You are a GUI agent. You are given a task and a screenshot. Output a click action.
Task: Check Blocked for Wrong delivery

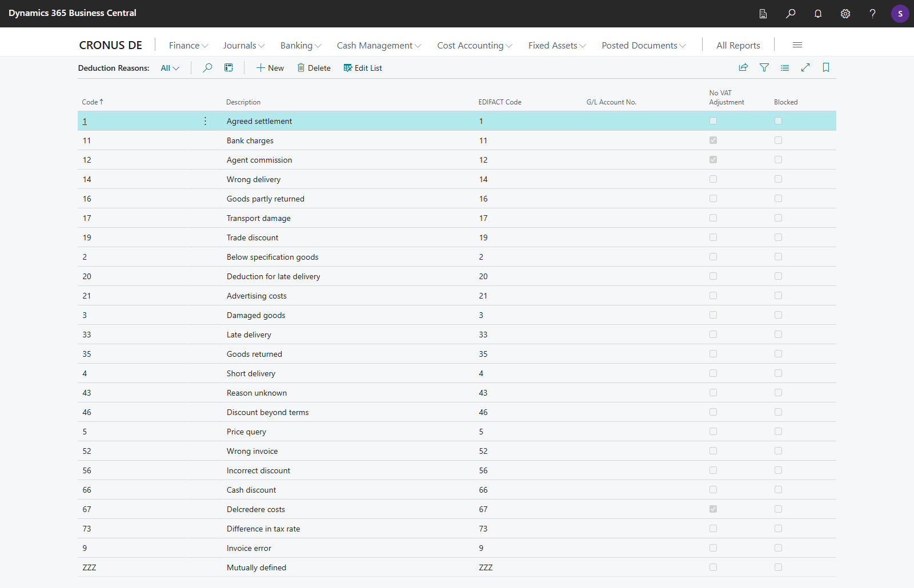(x=778, y=179)
